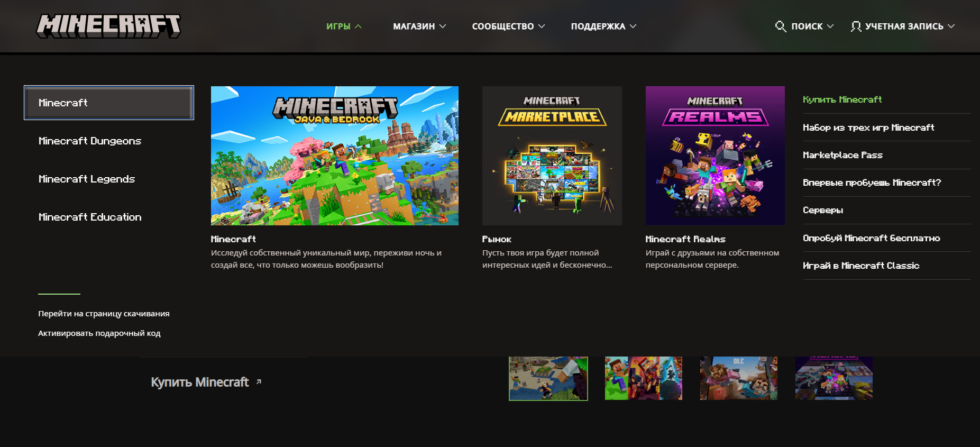
Task: Select Minecraft Dungeons in game list
Action: coord(90,141)
